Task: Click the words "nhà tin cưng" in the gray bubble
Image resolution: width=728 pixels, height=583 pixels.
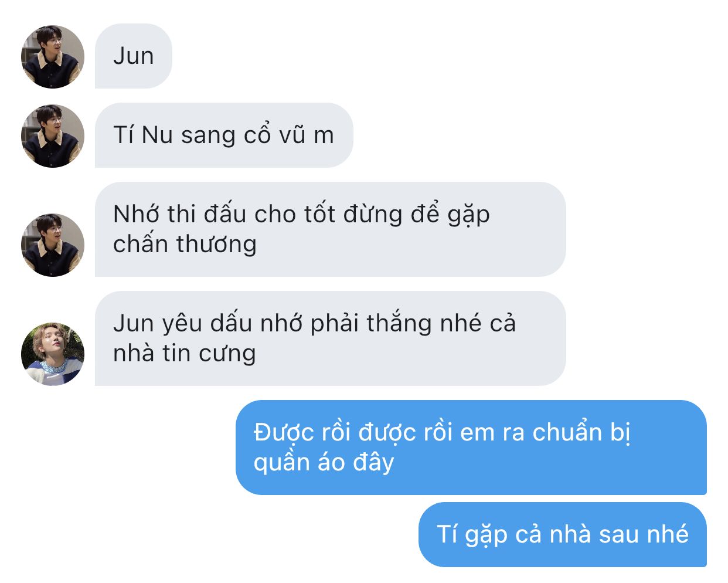Action: (x=185, y=354)
